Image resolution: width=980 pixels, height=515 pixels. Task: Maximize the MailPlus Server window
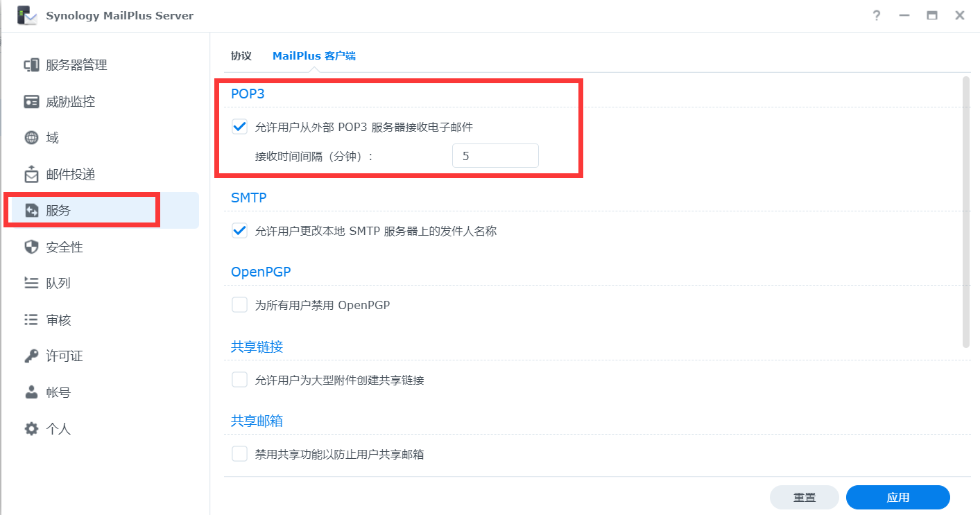[x=932, y=15]
